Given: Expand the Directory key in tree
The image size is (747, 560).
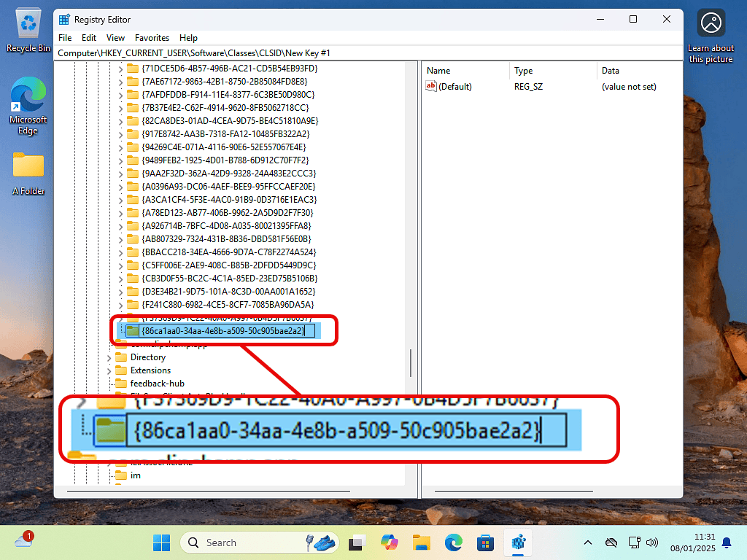Looking at the screenshot, I should [109, 357].
